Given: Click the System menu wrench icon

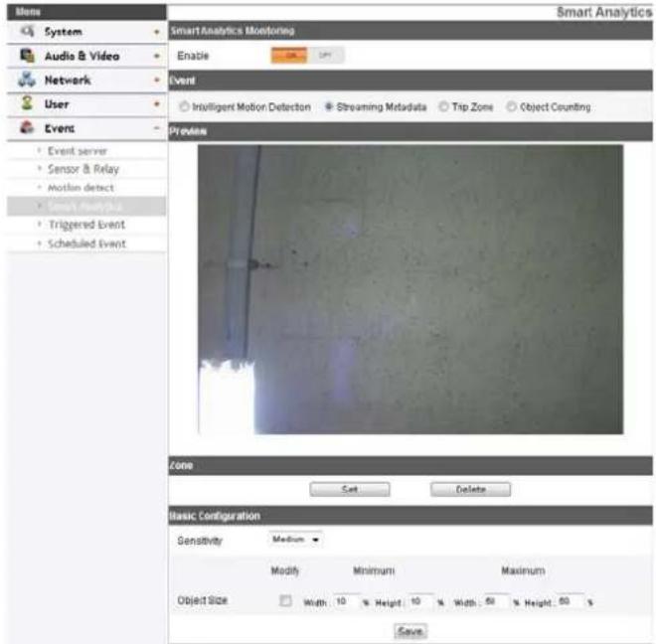Looking at the screenshot, I should click(x=27, y=31).
